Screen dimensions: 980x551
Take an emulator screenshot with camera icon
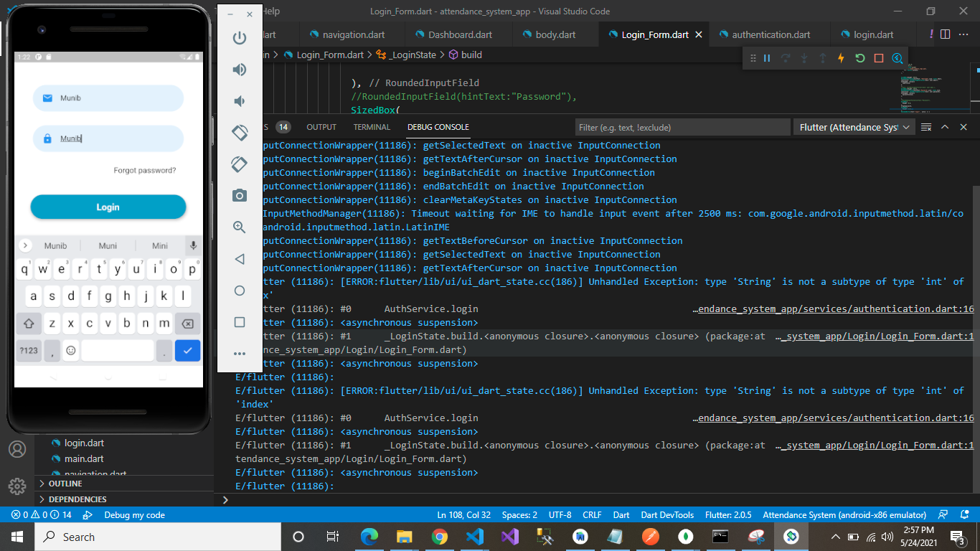coord(240,196)
